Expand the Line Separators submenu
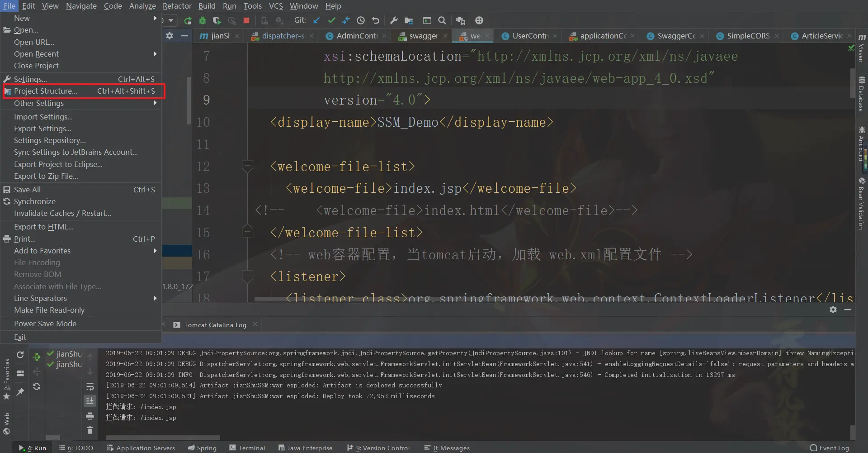868x453 pixels. 81,298
